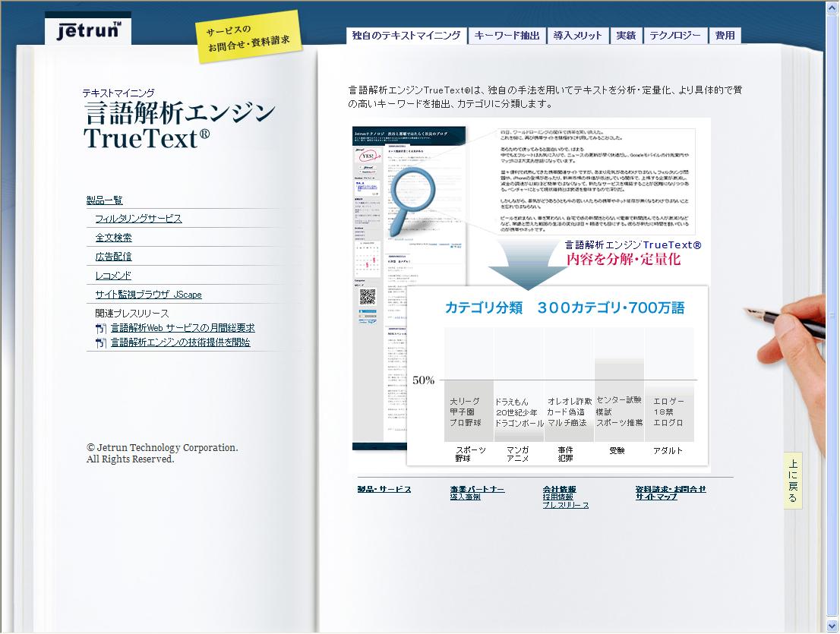
Task: Click the 事件 犯罪 category label
Action: 565,454
